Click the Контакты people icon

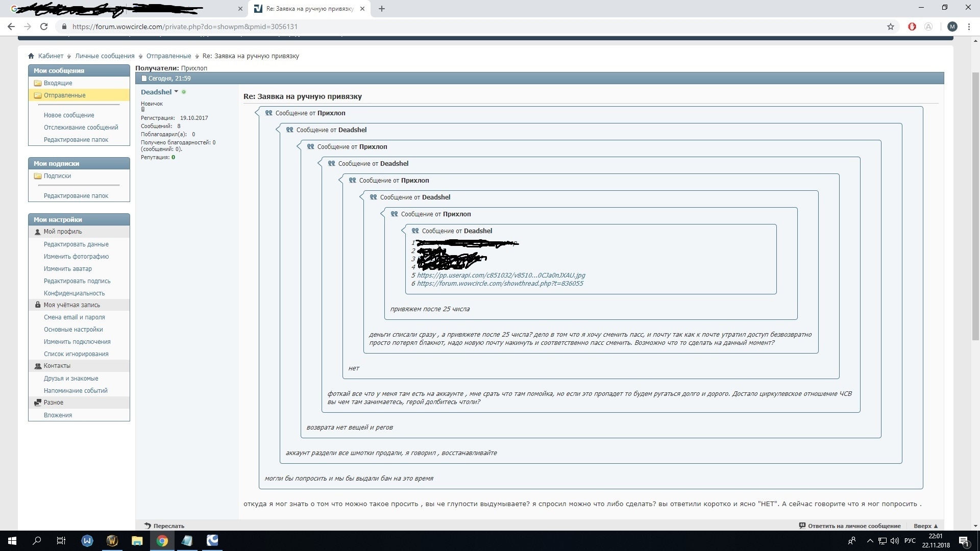coord(38,366)
